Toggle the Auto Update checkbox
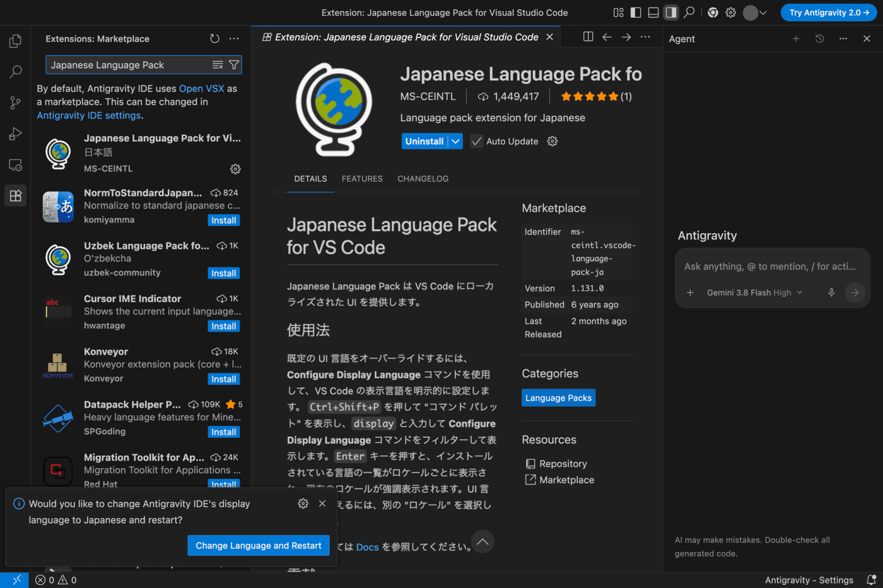The image size is (883, 588). click(477, 141)
